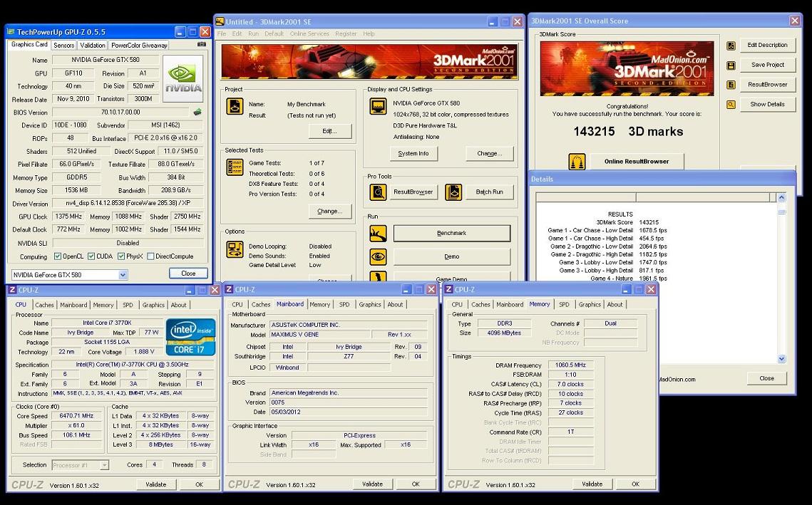Toggle the CUDA checkbox
Image resolution: width=812 pixels, height=505 pixels.
click(x=91, y=256)
